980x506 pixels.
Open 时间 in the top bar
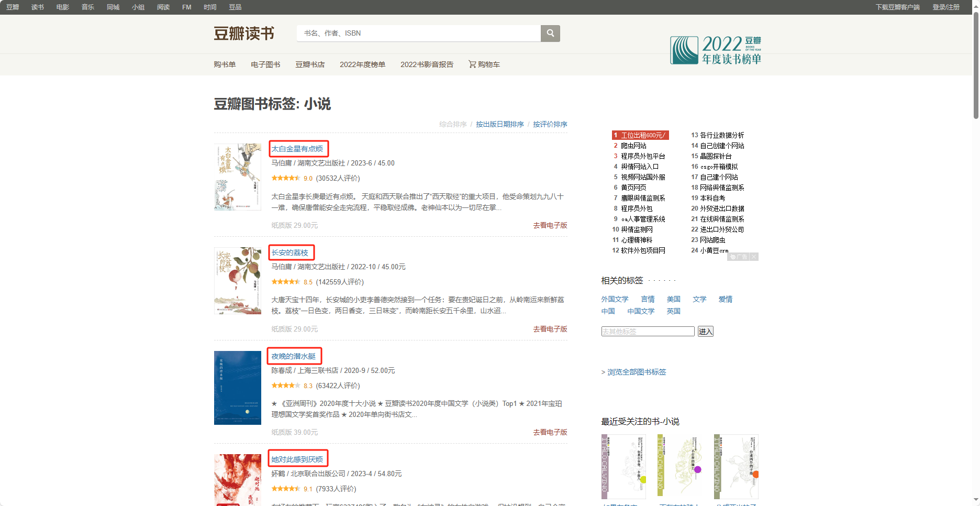point(210,7)
